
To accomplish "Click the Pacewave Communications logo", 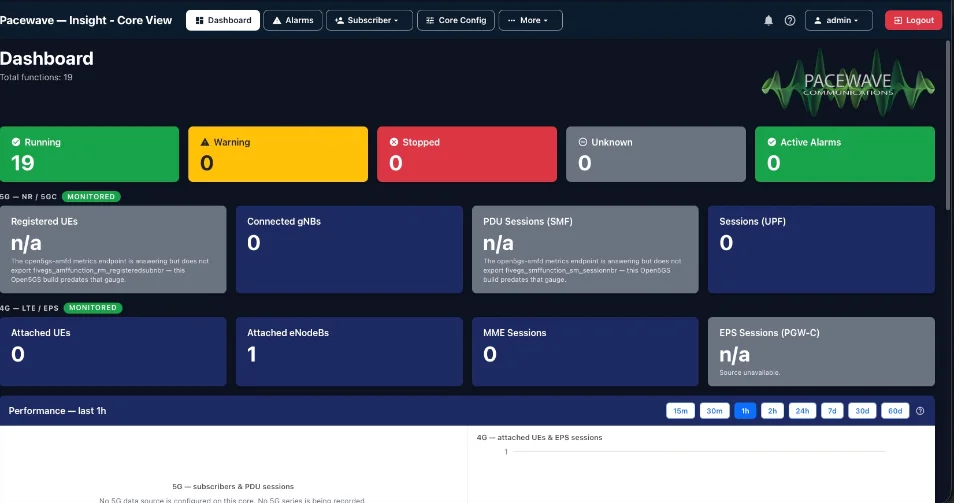I will tap(848, 83).
